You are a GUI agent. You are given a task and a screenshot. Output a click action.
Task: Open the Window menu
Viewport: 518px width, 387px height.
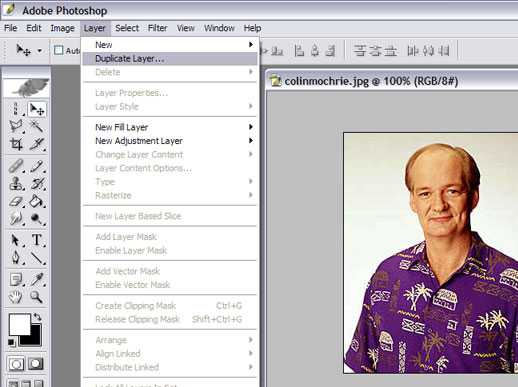pos(219,28)
